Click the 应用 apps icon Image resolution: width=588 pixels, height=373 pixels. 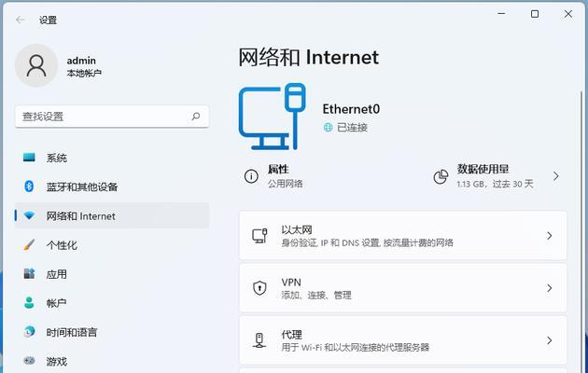[x=29, y=274]
